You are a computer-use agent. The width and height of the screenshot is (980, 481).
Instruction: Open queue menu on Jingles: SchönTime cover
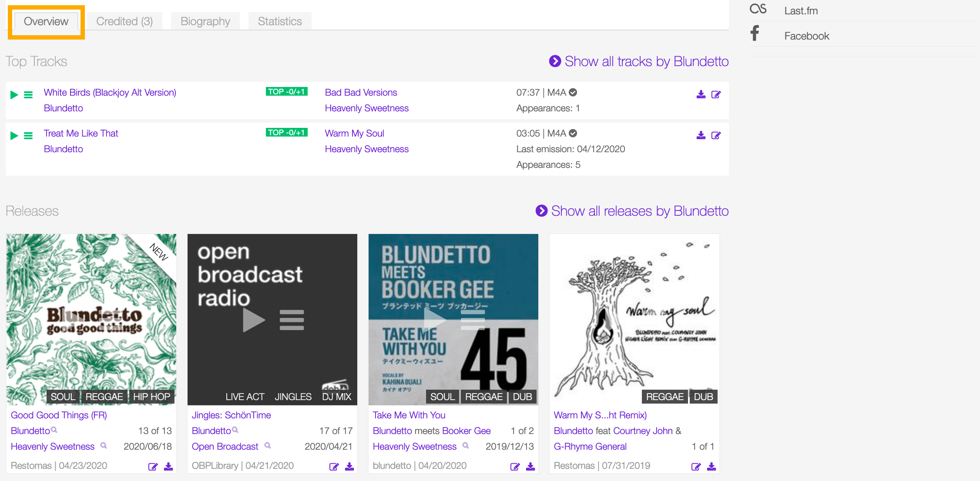tap(292, 320)
